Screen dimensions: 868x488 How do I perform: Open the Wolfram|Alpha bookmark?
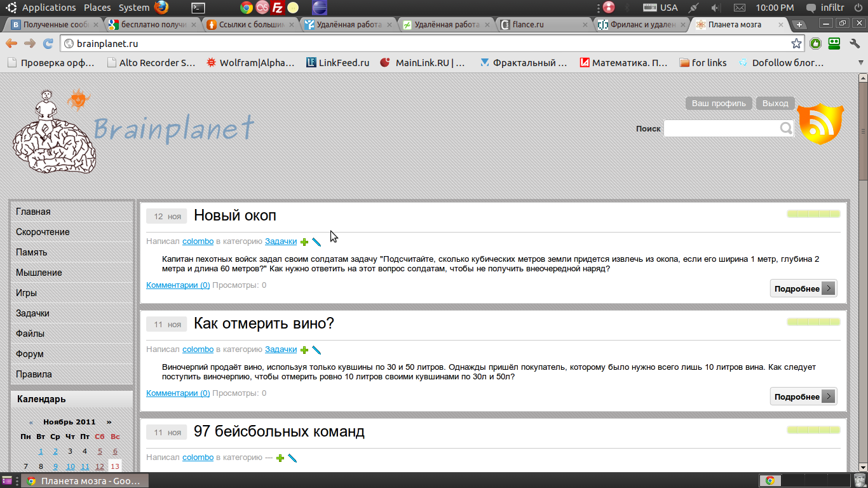[x=250, y=63]
